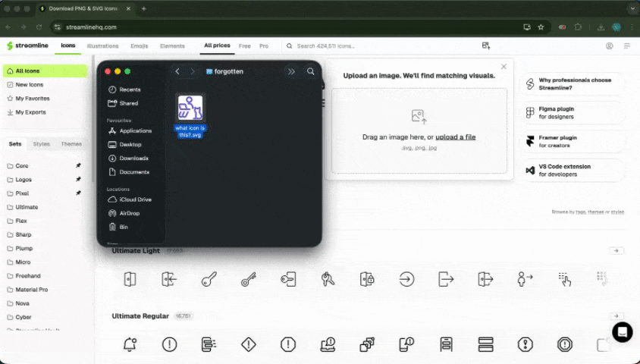The width and height of the screenshot is (640, 364).
Task: Toggle the pin on the Pixel set
Action: 78,193
